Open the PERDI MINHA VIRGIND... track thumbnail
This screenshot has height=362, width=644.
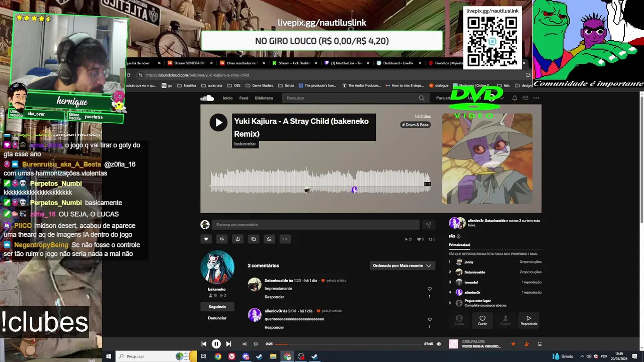454,344
